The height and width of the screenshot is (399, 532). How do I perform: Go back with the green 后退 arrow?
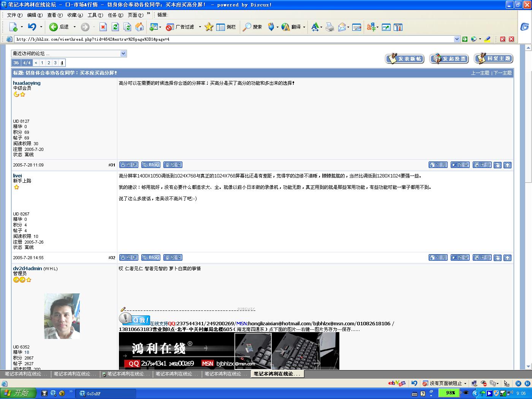[59, 27]
